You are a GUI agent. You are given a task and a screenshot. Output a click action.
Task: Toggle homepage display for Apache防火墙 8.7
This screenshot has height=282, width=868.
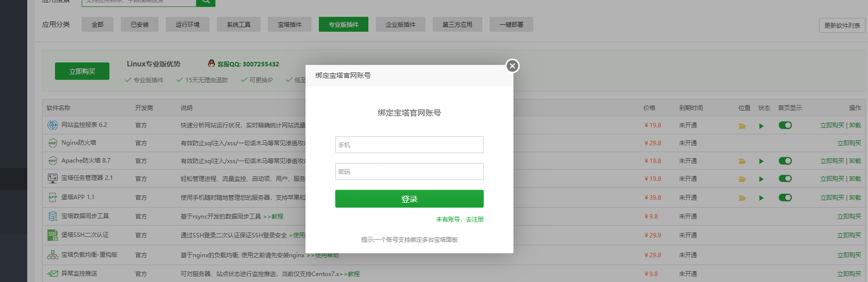[785, 161]
